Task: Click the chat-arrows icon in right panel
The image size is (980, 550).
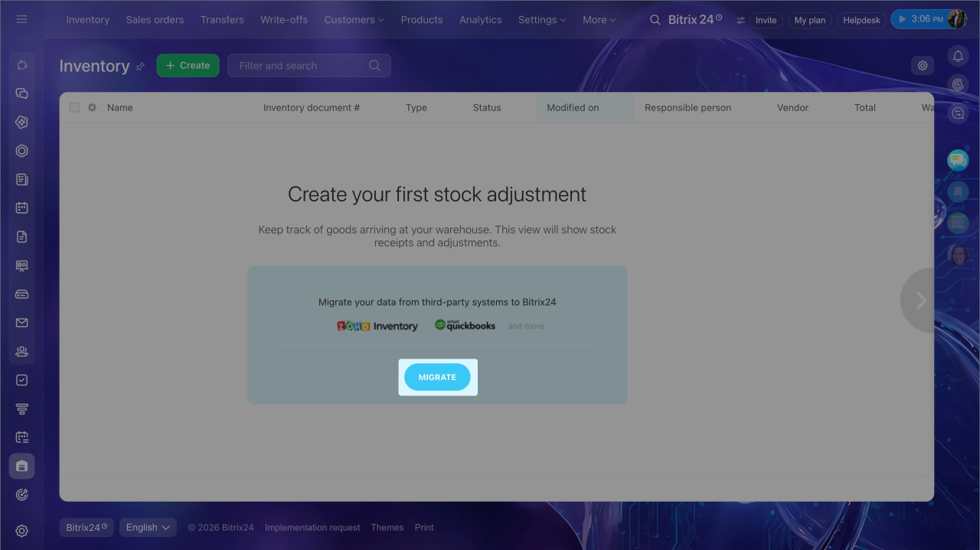Action: point(958,113)
